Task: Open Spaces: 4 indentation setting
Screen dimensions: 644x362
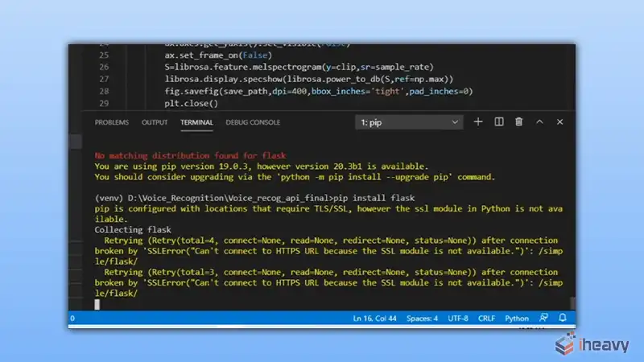Action: click(x=422, y=318)
